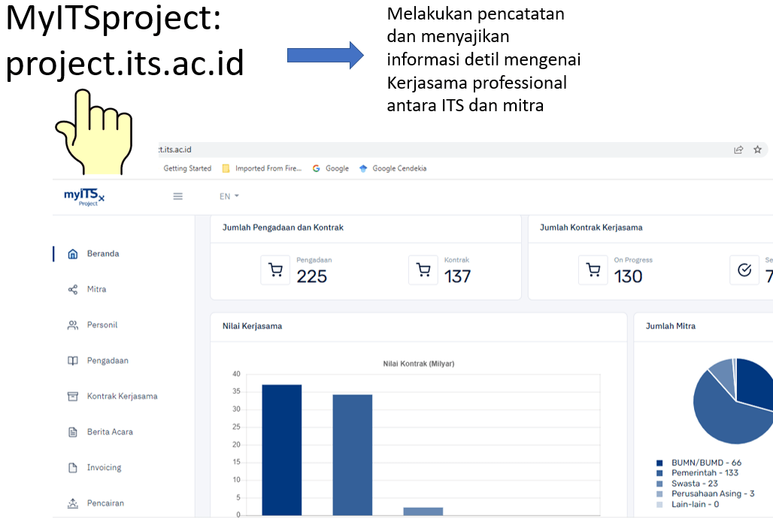Click the Nilai Kontrak (Milyar) chart title

pyautogui.click(x=419, y=364)
